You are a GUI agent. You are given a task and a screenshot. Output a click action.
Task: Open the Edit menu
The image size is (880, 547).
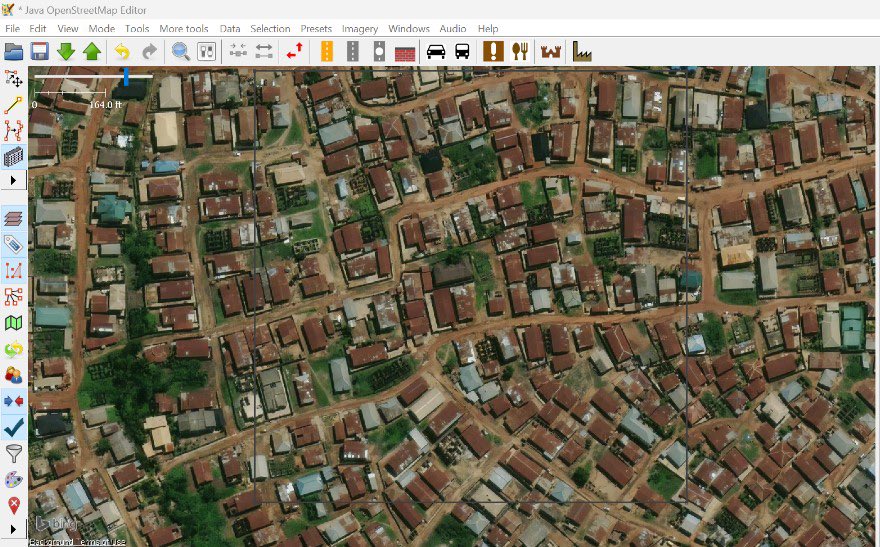pyautogui.click(x=38, y=29)
